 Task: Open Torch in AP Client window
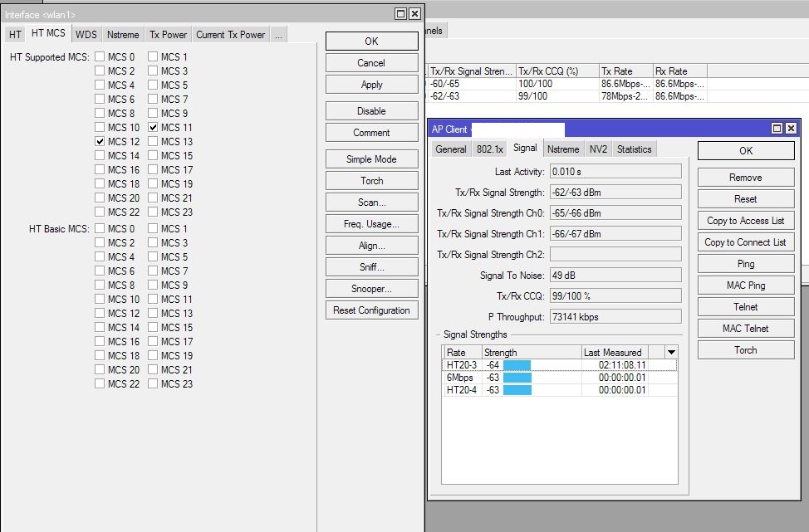pos(746,350)
